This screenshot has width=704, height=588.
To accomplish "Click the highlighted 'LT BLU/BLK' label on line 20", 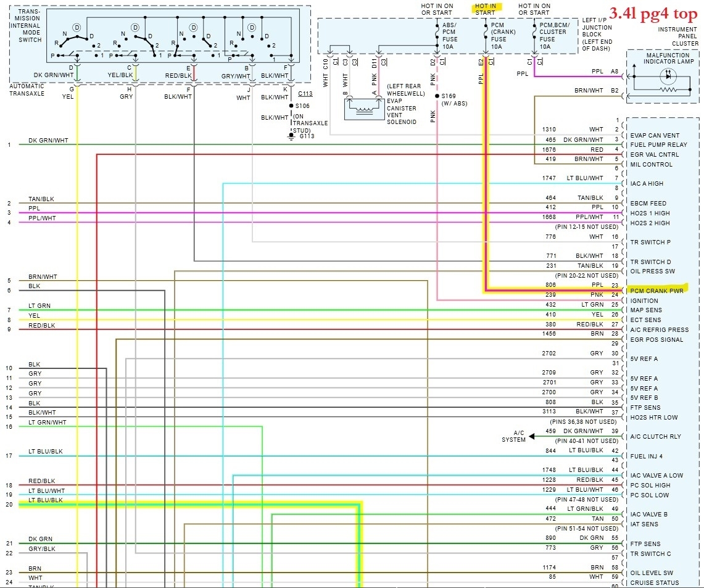I will coord(45,500).
